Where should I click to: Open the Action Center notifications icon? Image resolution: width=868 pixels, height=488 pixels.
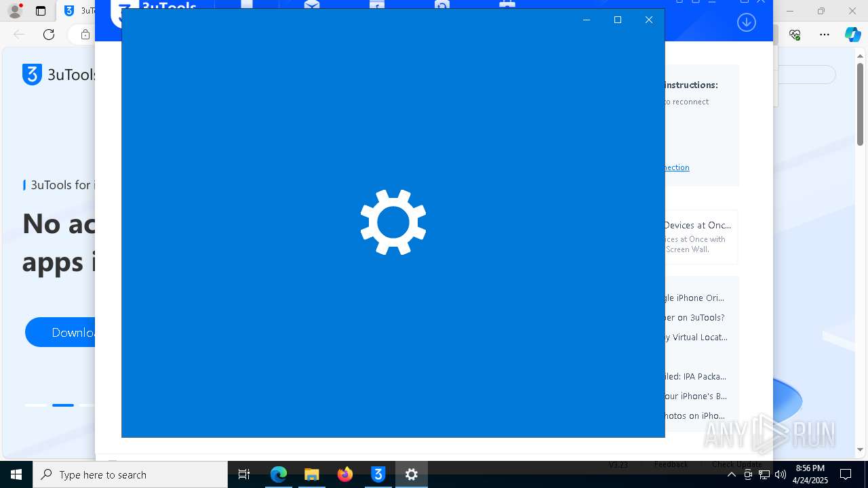[x=846, y=474]
